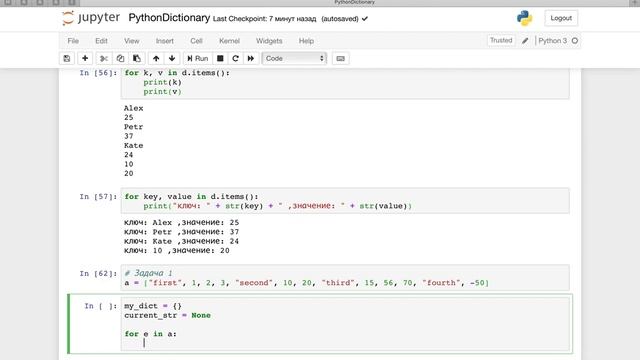Click the line 'for e in a:' in active cell
640x360 pixels.
150,334
